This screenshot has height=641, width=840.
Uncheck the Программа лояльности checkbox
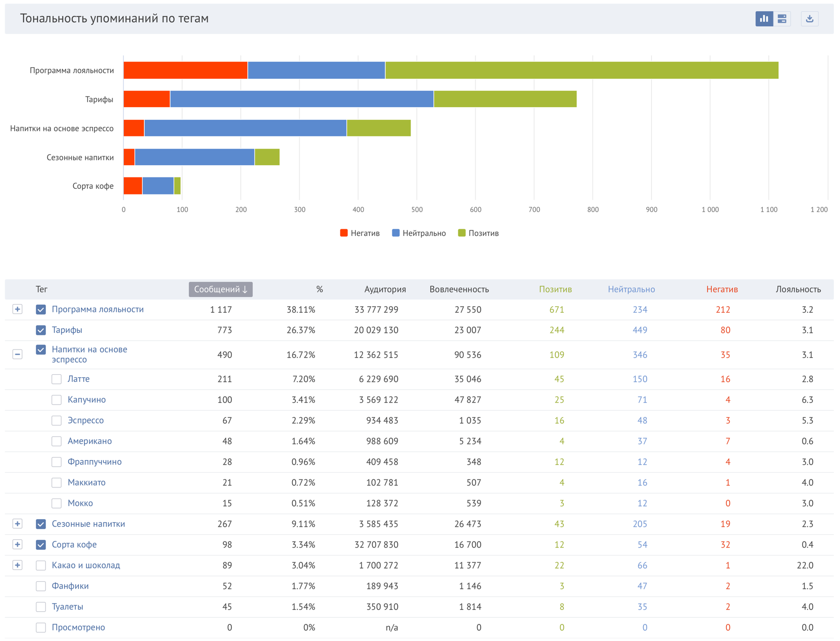coord(41,310)
